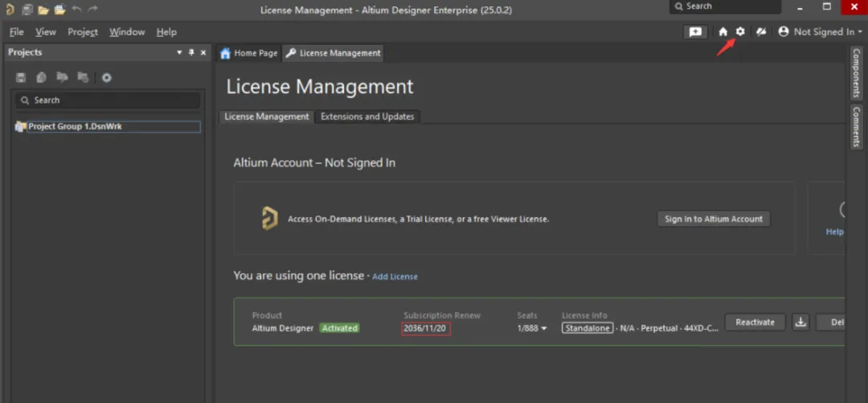Open the Not Signed In account dropdown
This screenshot has width=868, height=403.
pyautogui.click(x=821, y=32)
